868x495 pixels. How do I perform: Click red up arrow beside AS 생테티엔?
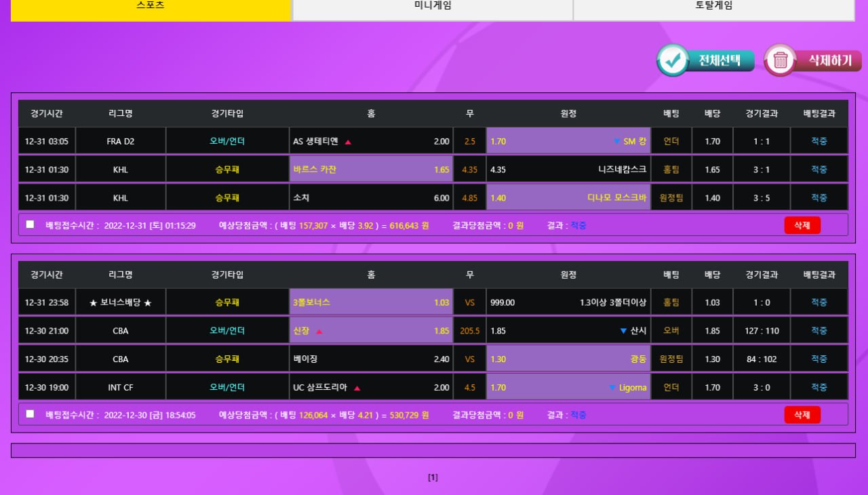point(348,142)
